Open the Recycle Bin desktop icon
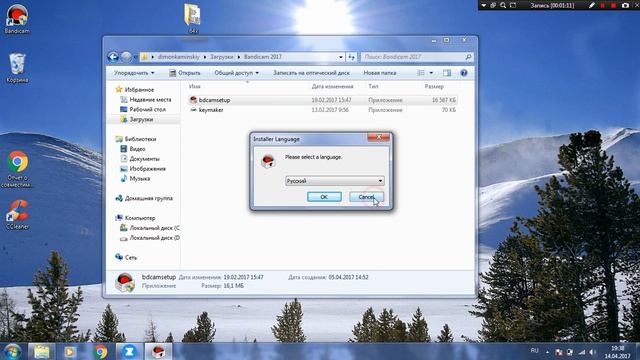The height and width of the screenshot is (360, 640). (17, 68)
